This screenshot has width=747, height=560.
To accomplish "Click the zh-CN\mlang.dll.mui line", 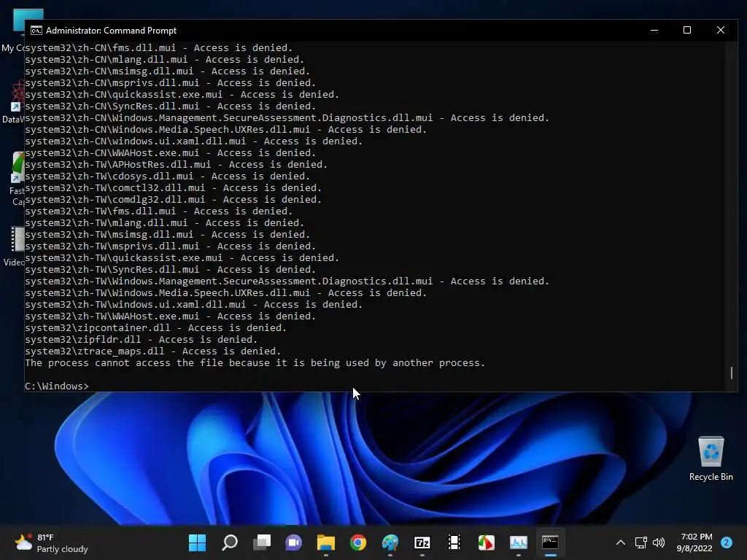I will (164, 60).
